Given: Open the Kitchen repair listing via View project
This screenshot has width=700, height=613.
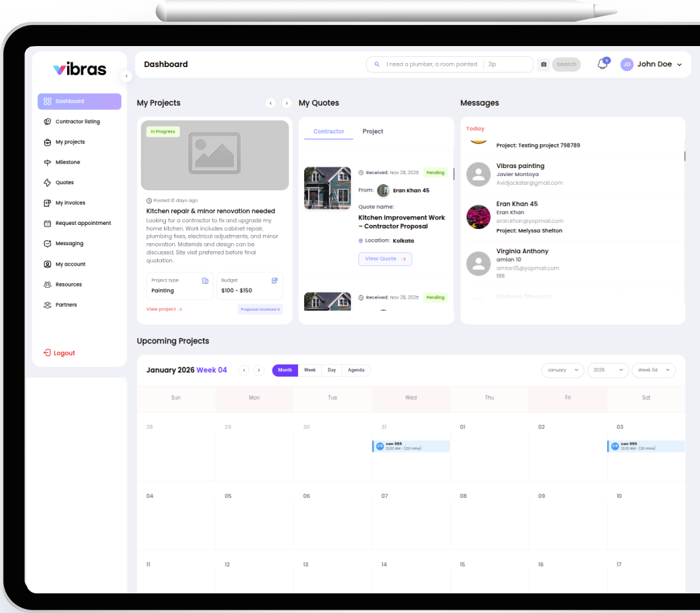Looking at the screenshot, I should click(163, 309).
